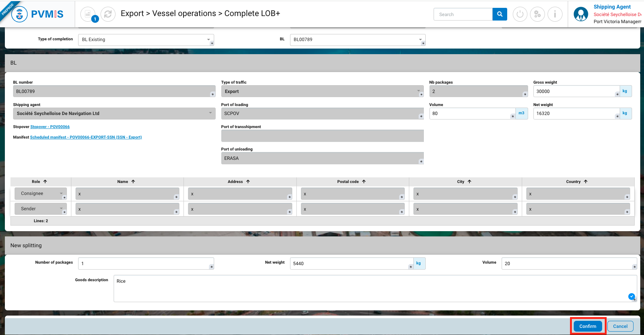
Task: Click the user profile avatar
Action: (580, 14)
